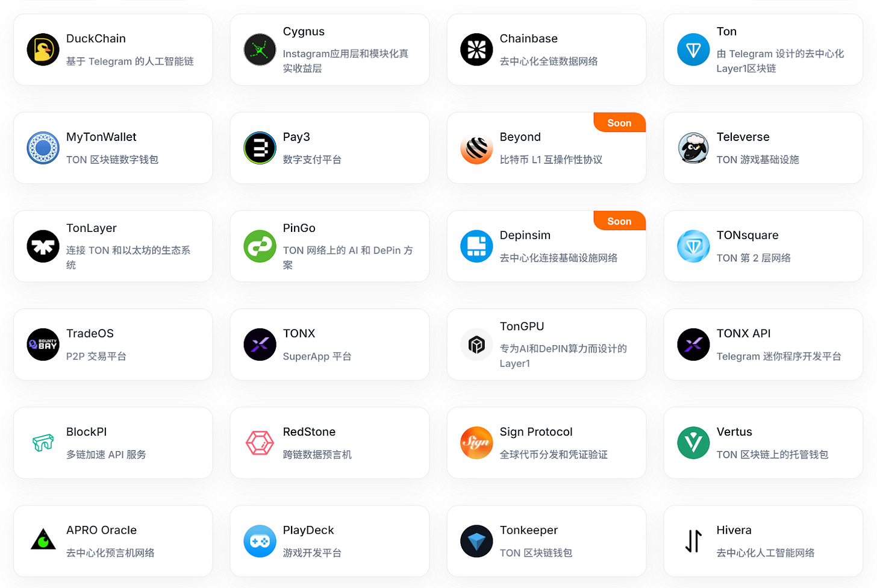This screenshot has height=588, width=877.
Task: Open the Ton project title link
Action: (726, 31)
